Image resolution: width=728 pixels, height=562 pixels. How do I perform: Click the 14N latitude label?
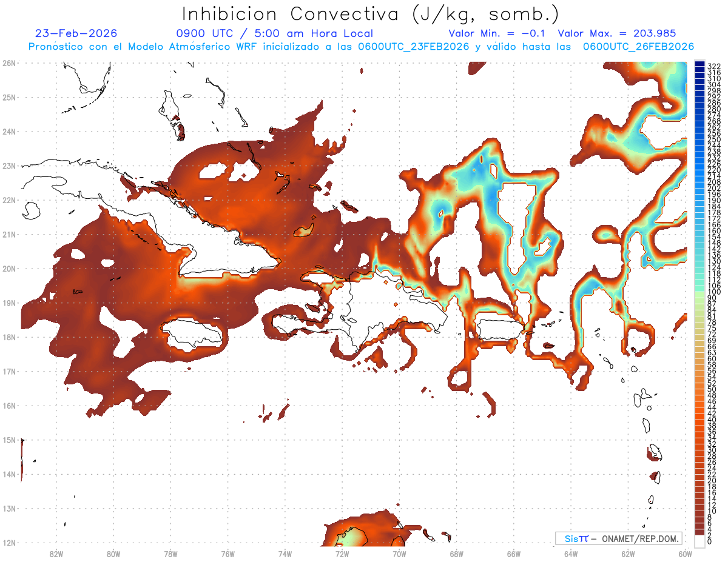8,474
